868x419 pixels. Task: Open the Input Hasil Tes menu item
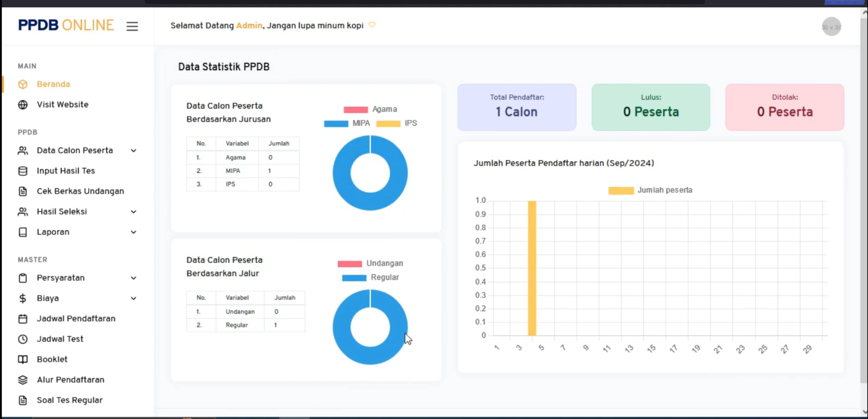pos(66,171)
